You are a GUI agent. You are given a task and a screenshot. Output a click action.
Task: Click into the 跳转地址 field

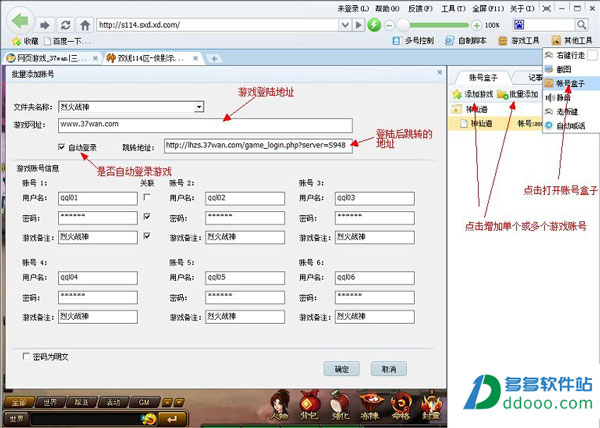258,146
